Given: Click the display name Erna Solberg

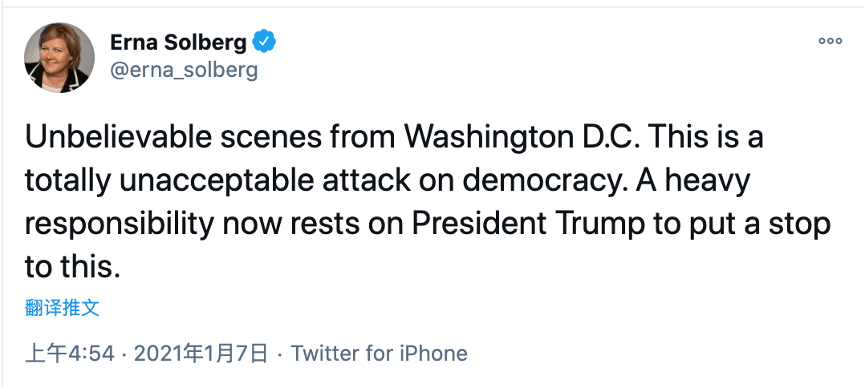Looking at the screenshot, I should point(178,42).
